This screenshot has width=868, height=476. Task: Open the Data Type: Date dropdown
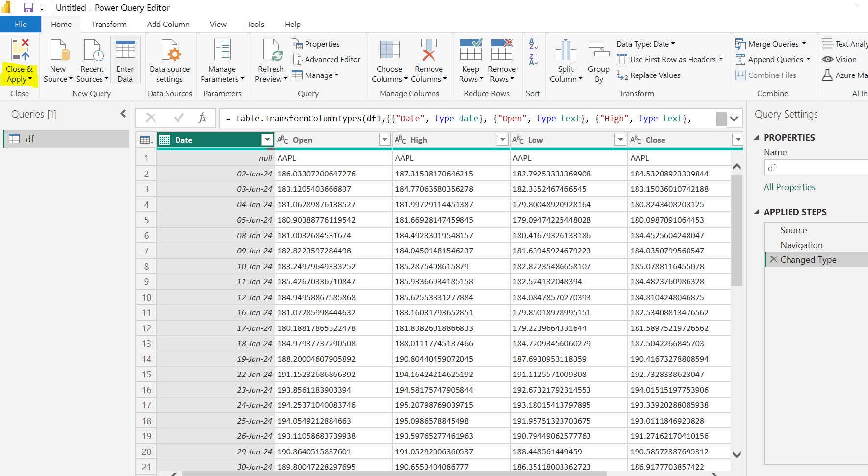point(672,44)
